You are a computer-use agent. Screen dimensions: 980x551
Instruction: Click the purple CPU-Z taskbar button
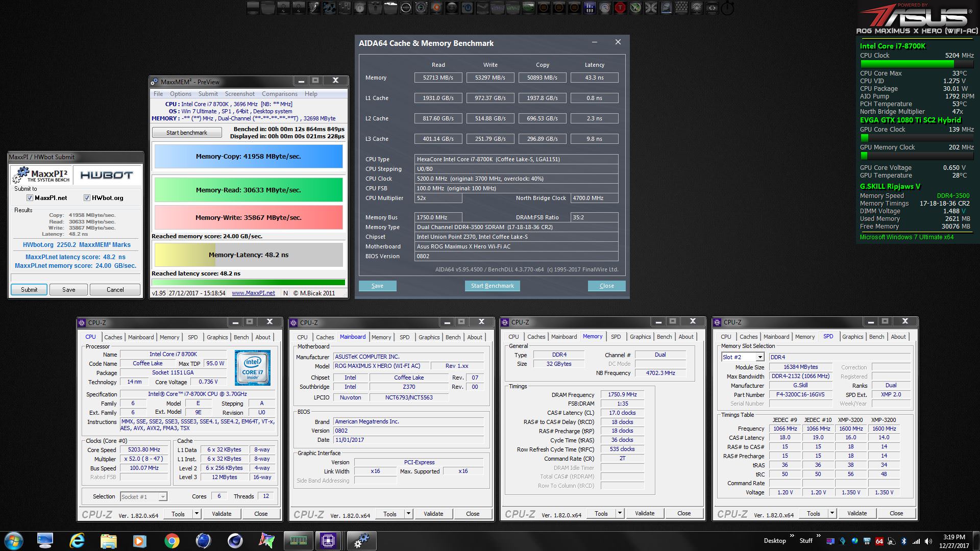click(328, 540)
